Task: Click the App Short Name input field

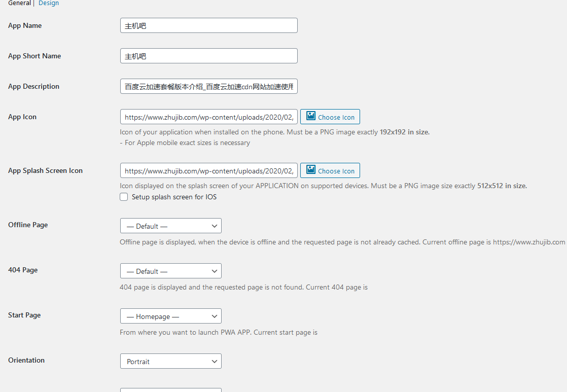Action: [x=209, y=56]
